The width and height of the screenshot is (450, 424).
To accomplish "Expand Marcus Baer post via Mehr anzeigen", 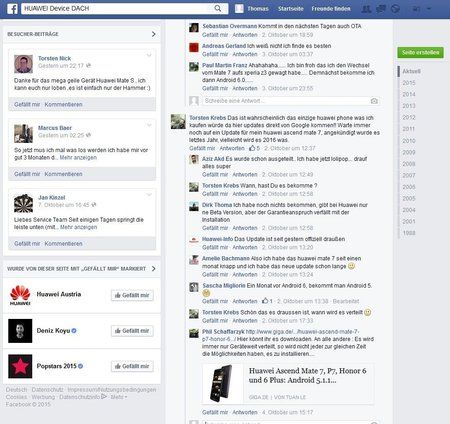I will tap(78, 158).
